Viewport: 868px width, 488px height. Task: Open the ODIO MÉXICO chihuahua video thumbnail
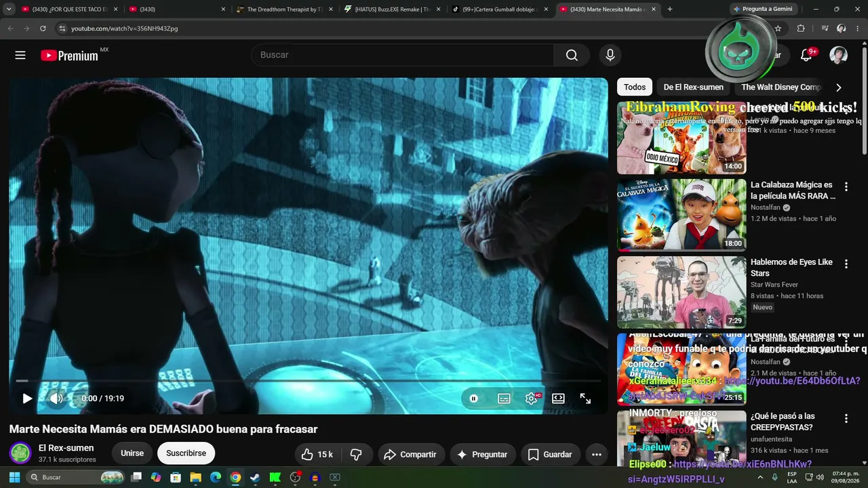click(x=682, y=138)
